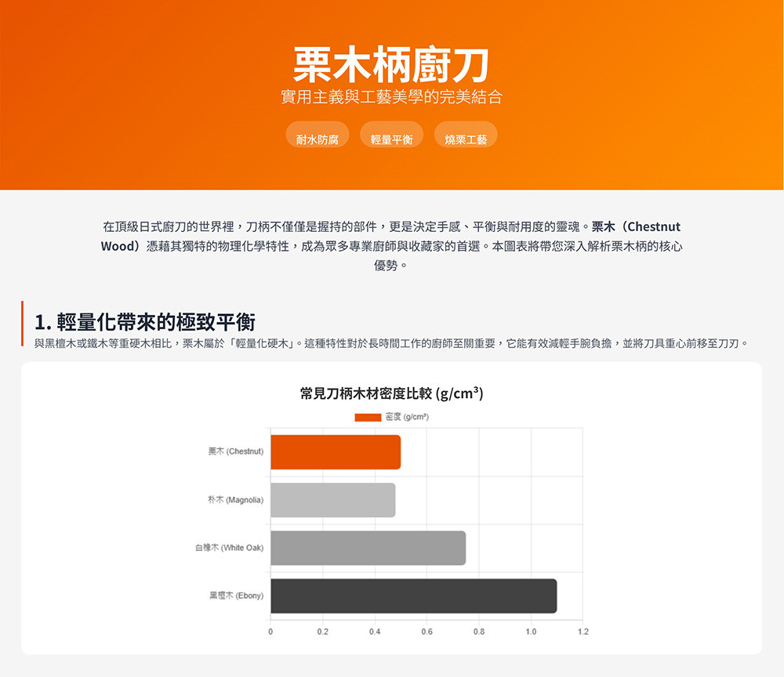Click the bold 栗木 (Chestnut text in intro

(x=636, y=226)
